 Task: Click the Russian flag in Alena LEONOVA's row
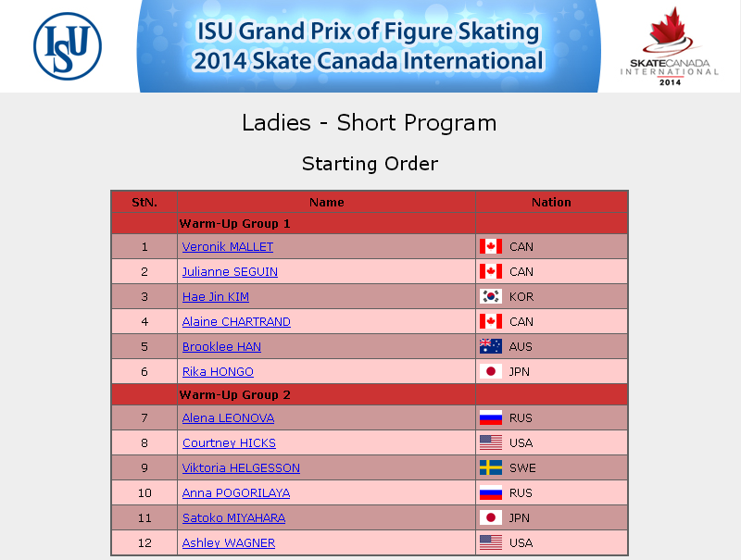pyautogui.click(x=491, y=417)
